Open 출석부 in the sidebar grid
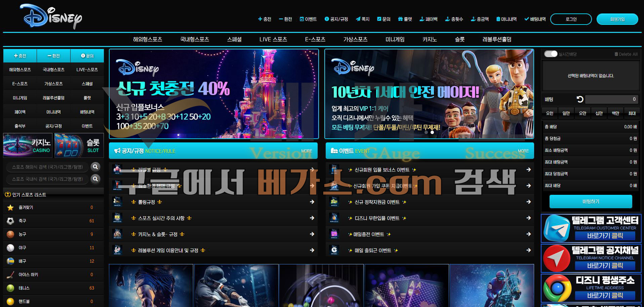Viewport: 644px width, 307px height. point(20,126)
